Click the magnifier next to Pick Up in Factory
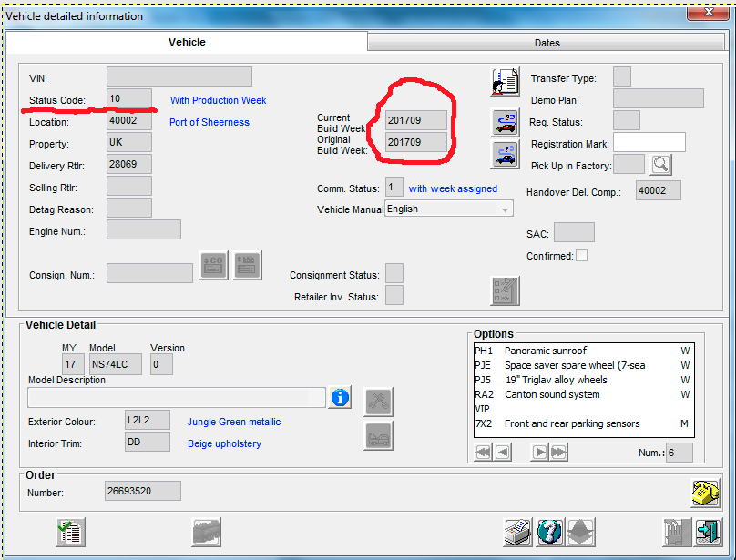 [660, 164]
